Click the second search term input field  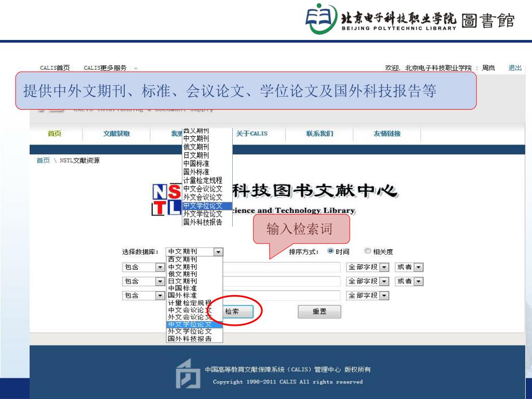(x=281, y=281)
